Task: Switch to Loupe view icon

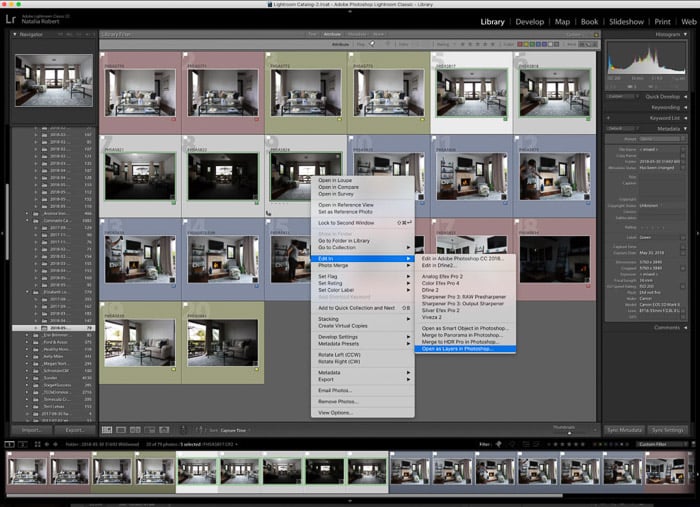Action: (121, 430)
